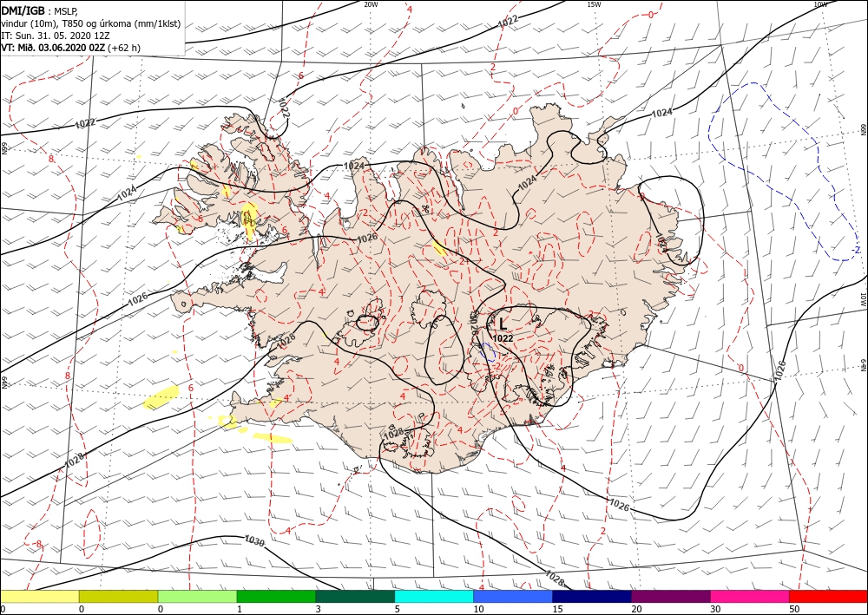Click the red '-8' isotherm label
The image size is (868, 615).
click(36, 544)
